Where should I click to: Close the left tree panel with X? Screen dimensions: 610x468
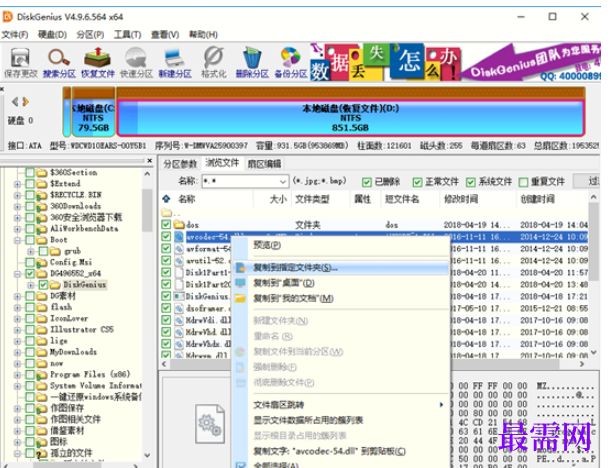(150, 160)
